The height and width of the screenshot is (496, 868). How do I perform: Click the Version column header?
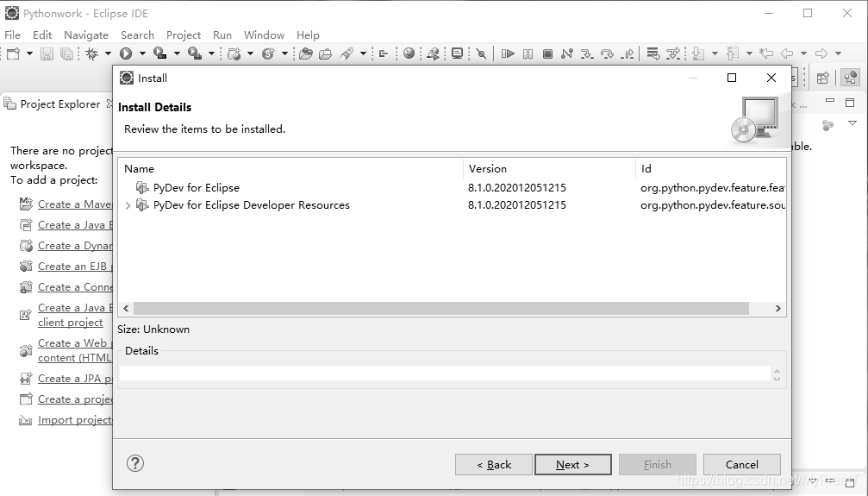549,168
